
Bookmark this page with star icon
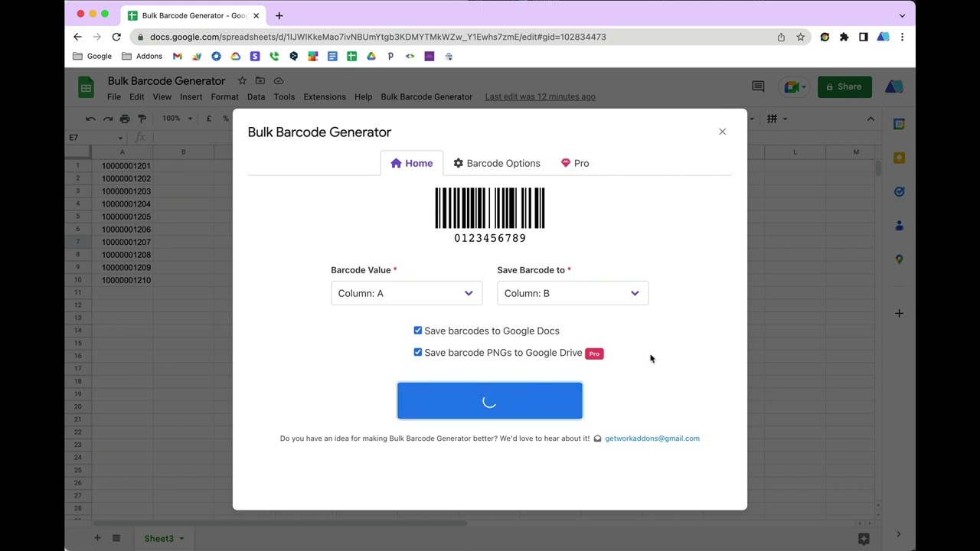[x=800, y=37]
